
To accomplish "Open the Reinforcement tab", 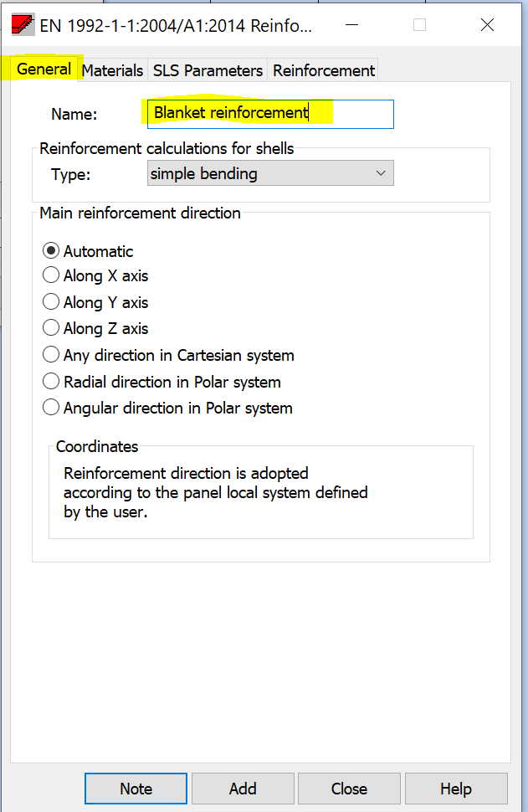I will click(x=324, y=70).
